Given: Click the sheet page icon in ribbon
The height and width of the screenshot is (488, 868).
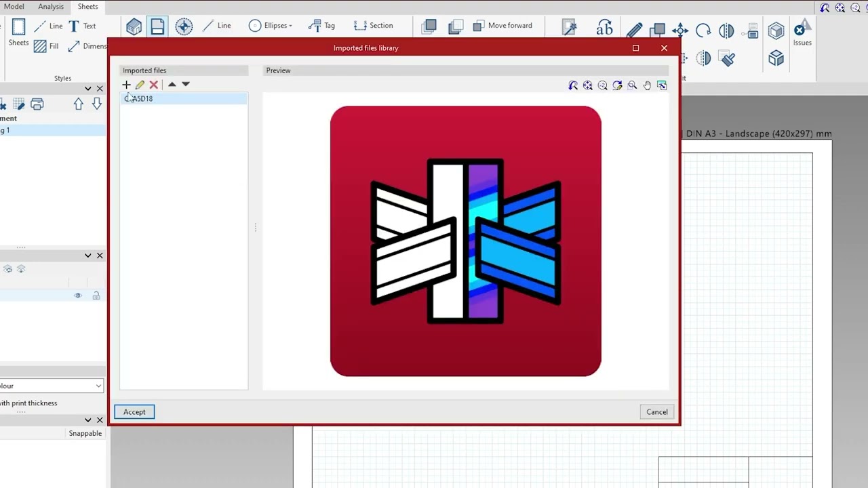Looking at the screenshot, I should pos(157,27).
